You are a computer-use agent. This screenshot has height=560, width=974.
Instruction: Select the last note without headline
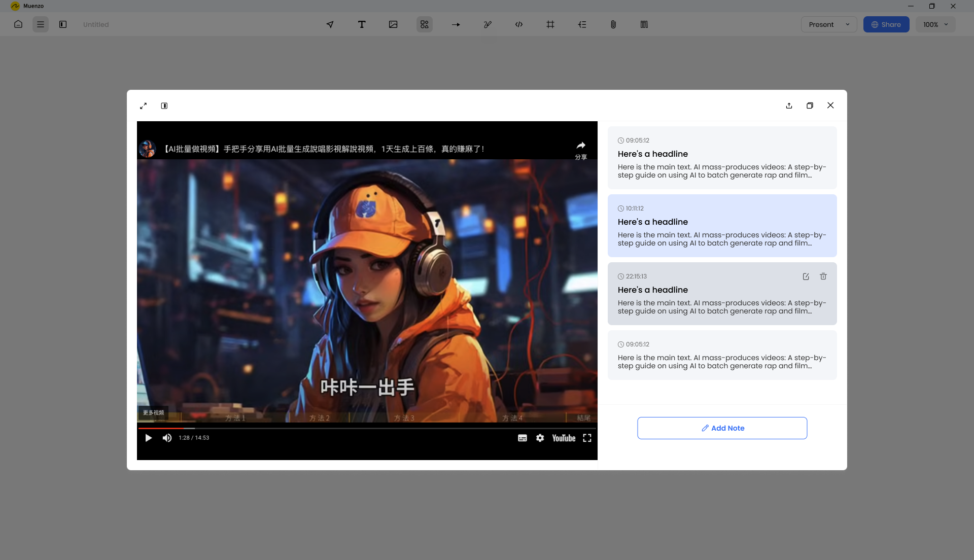[722, 355]
